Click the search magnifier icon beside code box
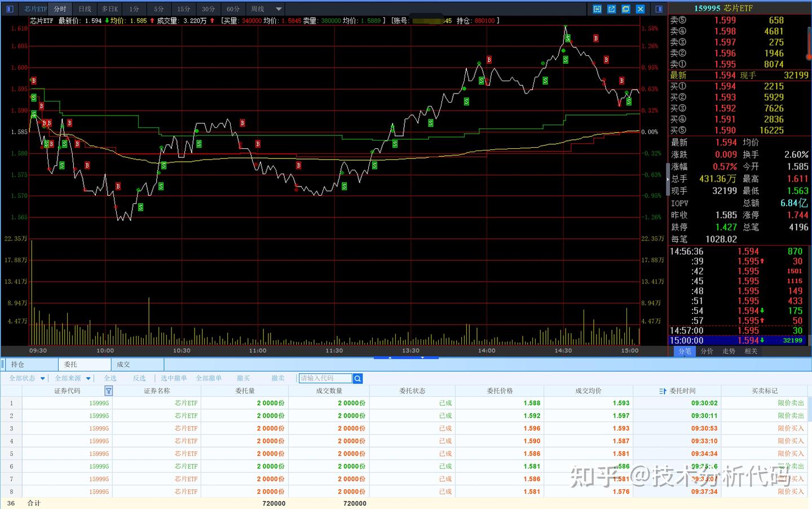The height and width of the screenshot is (509, 812). (x=358, y=378)
